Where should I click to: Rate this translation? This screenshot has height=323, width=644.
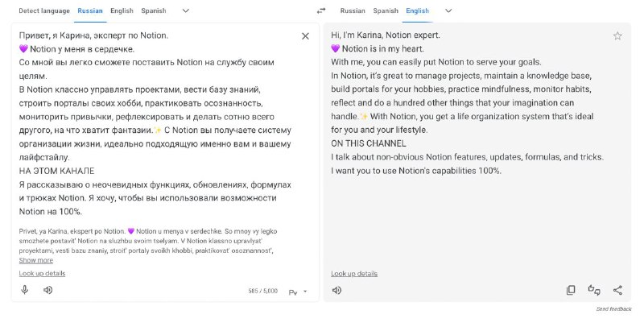pyautogui.click(x=594, y=290)
